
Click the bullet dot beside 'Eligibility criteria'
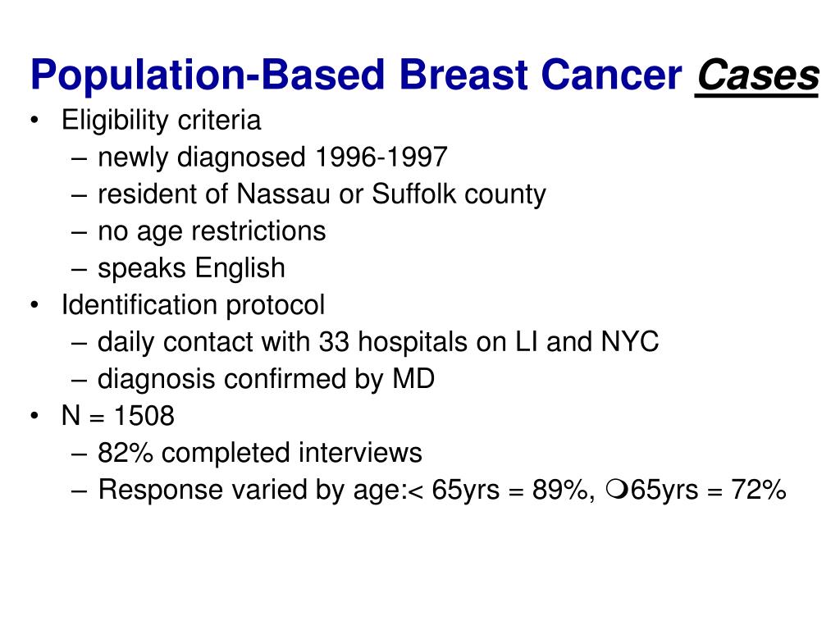(34, 120)
